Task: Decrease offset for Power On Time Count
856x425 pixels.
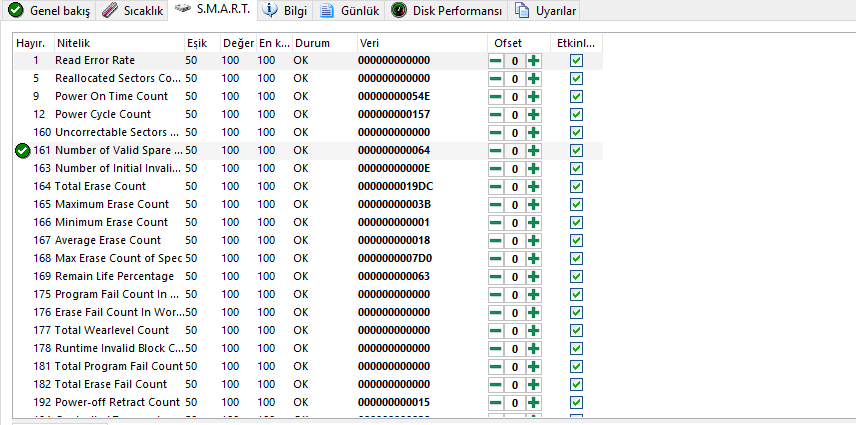Action: coord(496,97)
